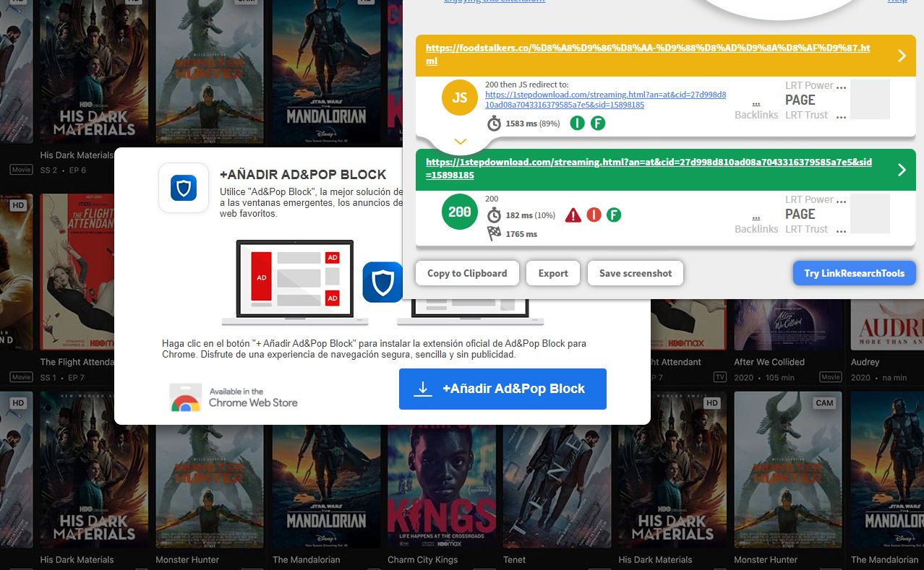Open the Backlinks ellipsis in the foodstalkers hop
Viewport: 924px width, 570px height.
tap(756, 103)
